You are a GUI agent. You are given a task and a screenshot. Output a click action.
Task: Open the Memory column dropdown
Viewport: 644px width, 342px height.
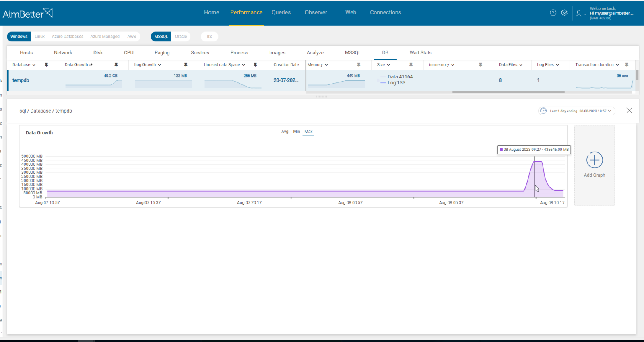(x=326, y=65)
